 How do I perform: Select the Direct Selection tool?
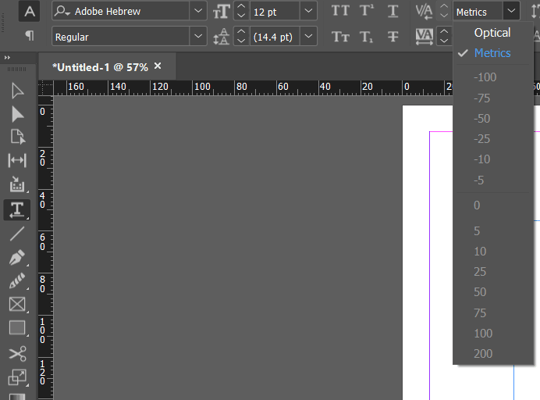pyautogui.click(x=17, y=114)
